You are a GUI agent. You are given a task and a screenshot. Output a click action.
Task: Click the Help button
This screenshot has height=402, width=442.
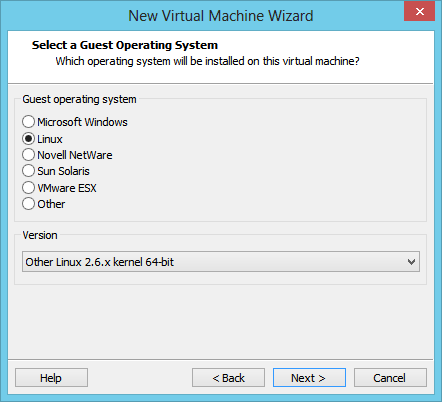[51, 378]
